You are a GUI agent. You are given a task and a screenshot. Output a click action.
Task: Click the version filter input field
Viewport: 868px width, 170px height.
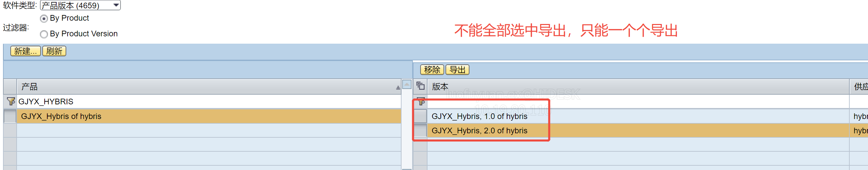pos(638,101)
